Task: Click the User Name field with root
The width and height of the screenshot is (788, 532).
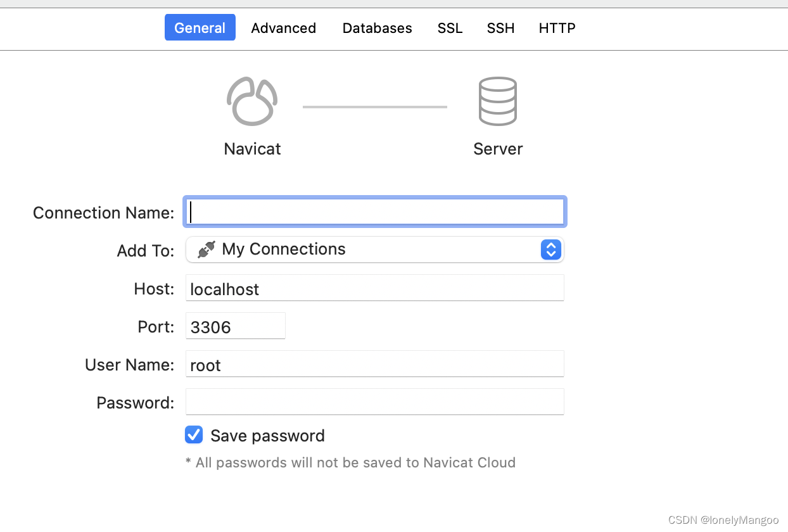Action: click(x=374, y=364)
